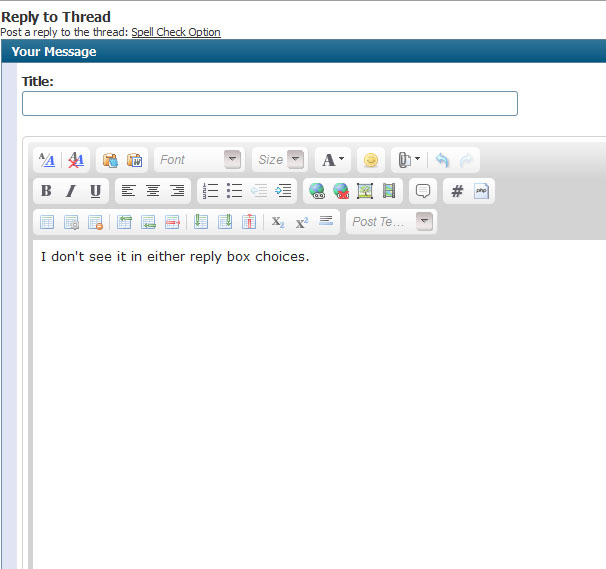This screenshot has height=569, width=606.
Task: Click the Switch Editor Mode icon
Action: (47, 160)
